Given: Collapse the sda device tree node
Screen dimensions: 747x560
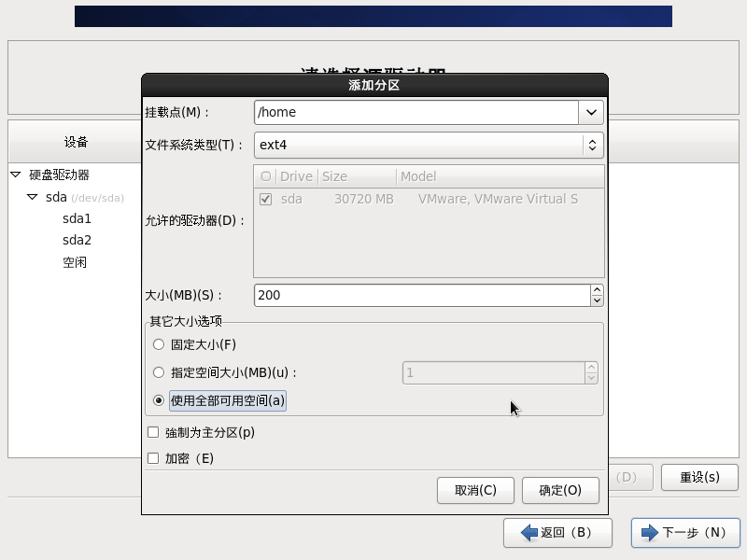Looking at the screenshot, I should (33, 197).
